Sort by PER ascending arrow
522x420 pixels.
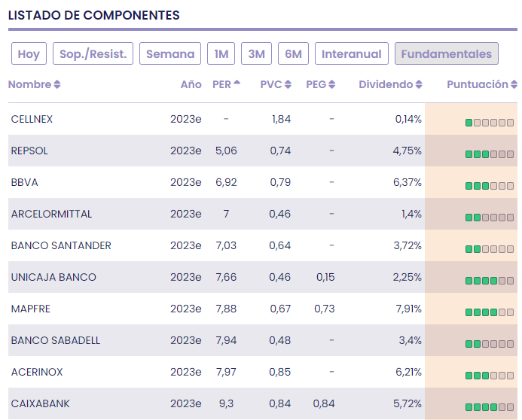[237, 84]
